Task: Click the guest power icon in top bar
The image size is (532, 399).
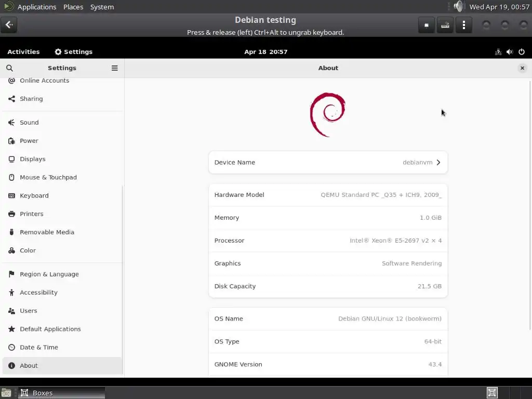Action: (522, 52)
